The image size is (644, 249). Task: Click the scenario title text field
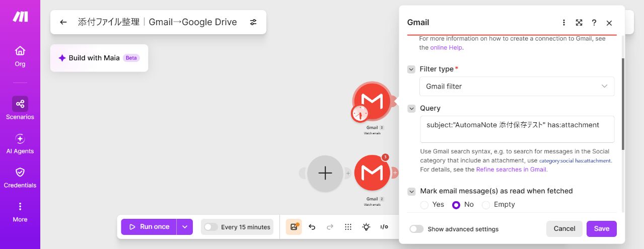[157, 22]
